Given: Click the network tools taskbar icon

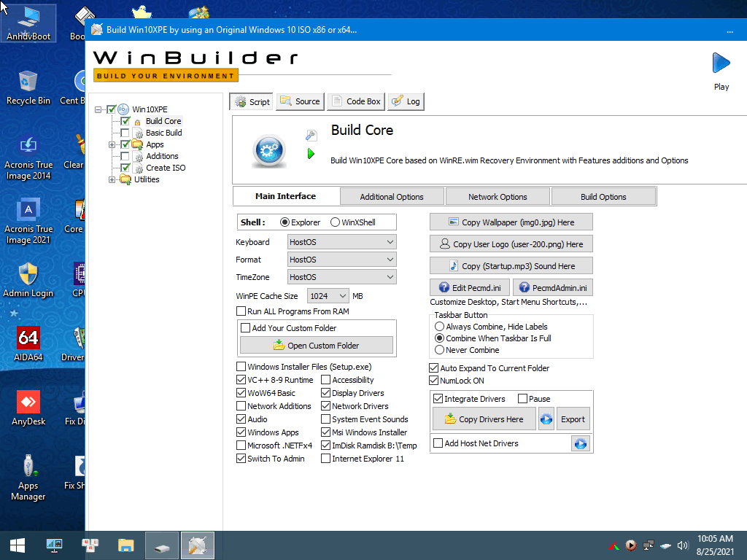Looking at the screenshot, I should (90, 545).
